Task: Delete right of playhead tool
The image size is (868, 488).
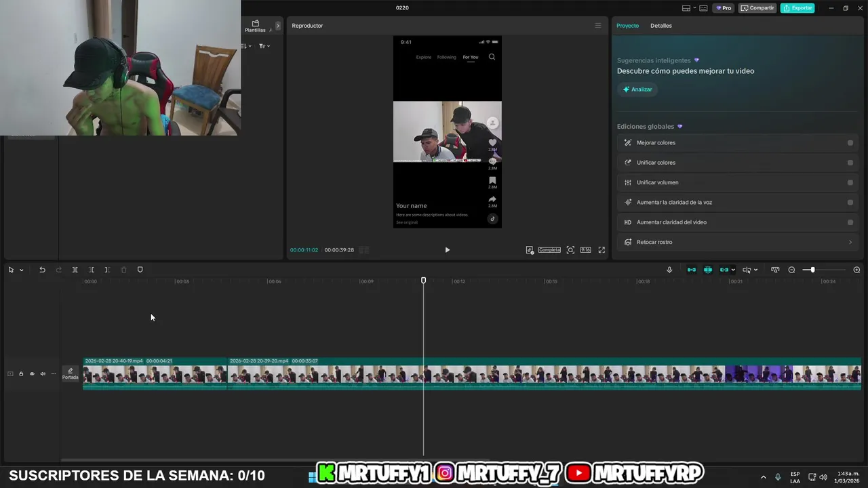Action: 107,270
